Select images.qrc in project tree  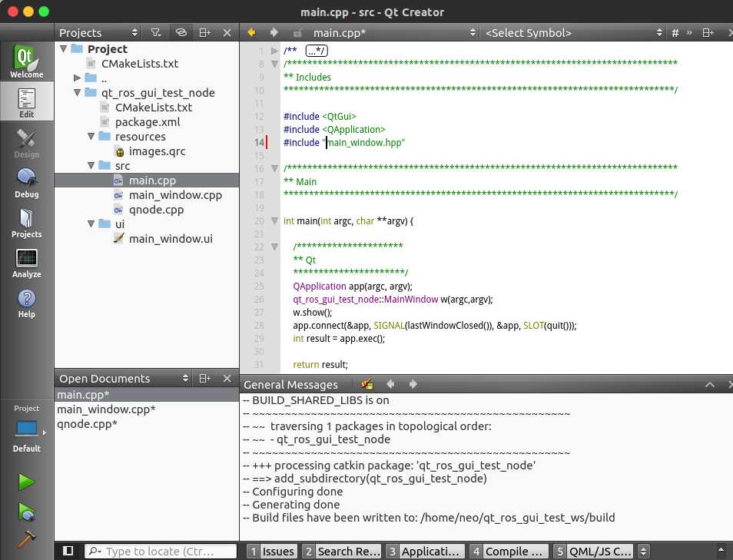point(157,151)
